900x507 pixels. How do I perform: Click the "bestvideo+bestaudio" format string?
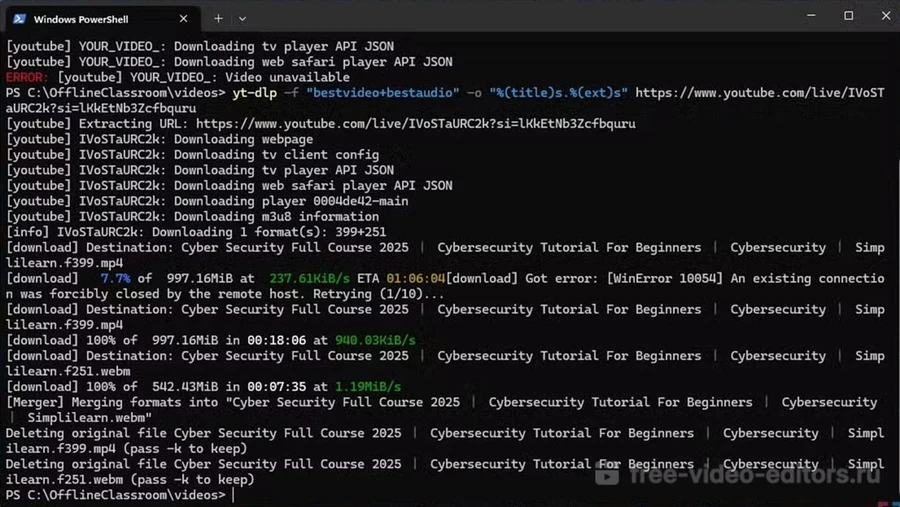pyautogui.click(x=382, y=93)
